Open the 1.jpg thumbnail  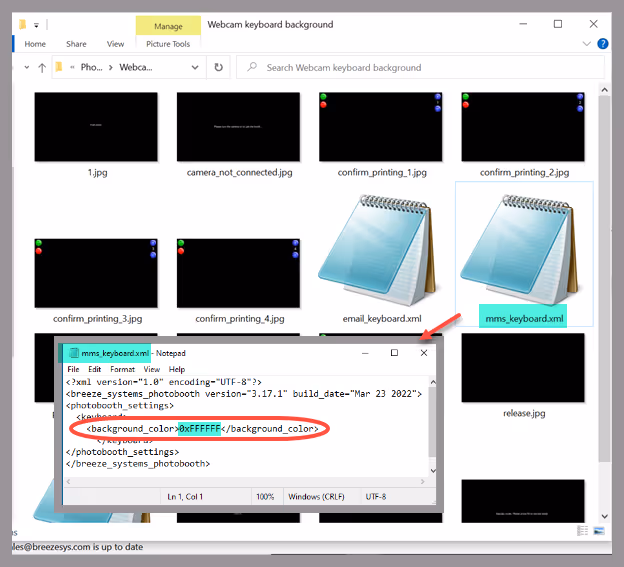pyautogui.click(x=96, y=127)
